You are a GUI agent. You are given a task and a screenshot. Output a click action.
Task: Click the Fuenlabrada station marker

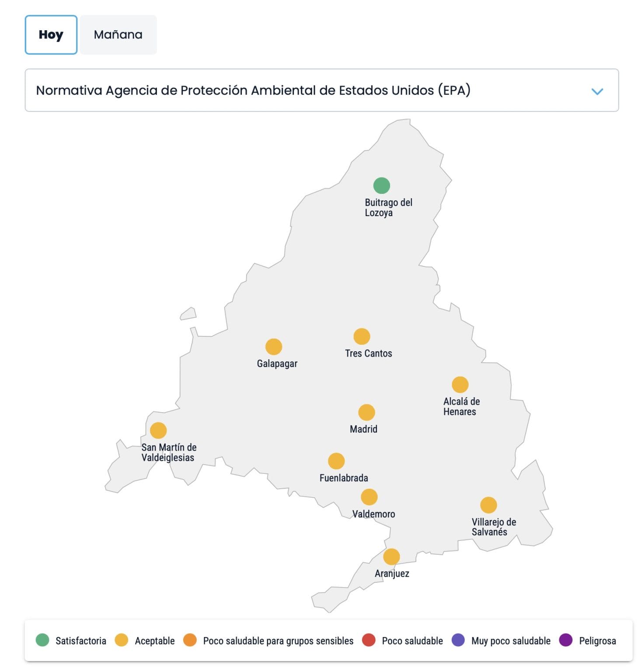[336, 461]
